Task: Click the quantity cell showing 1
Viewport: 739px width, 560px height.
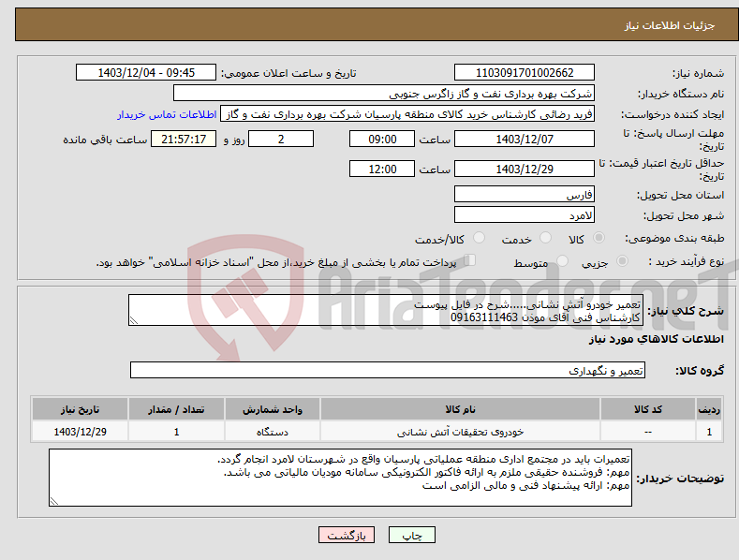Action: click(176, 432)
